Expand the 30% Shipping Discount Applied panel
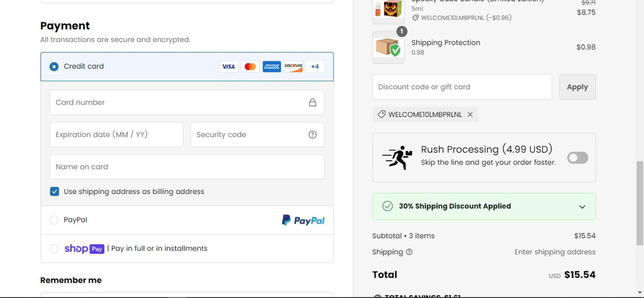 [x=582, y=207]
